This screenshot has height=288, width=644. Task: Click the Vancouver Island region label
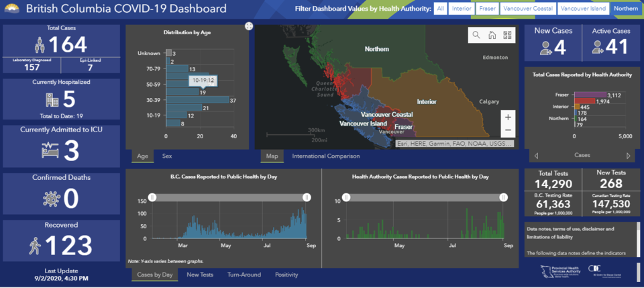pyautogui.click(x=363, y=124)
